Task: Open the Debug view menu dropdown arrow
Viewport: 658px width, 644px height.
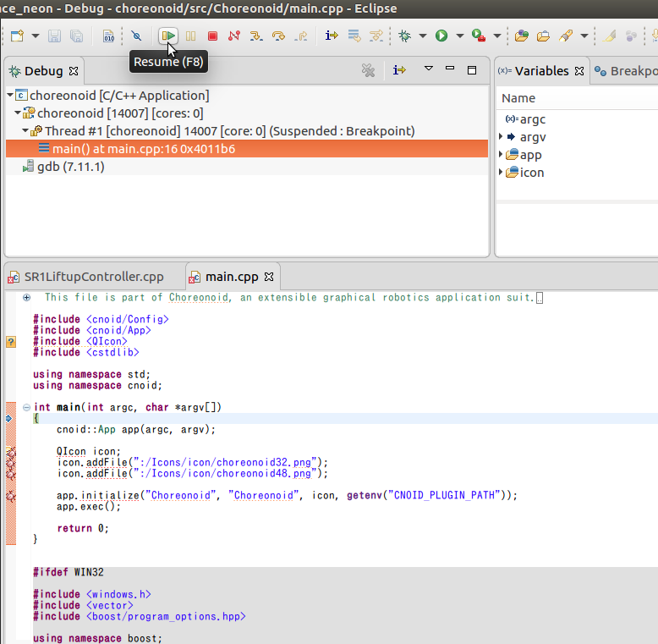Action: [x=428, y=69]
